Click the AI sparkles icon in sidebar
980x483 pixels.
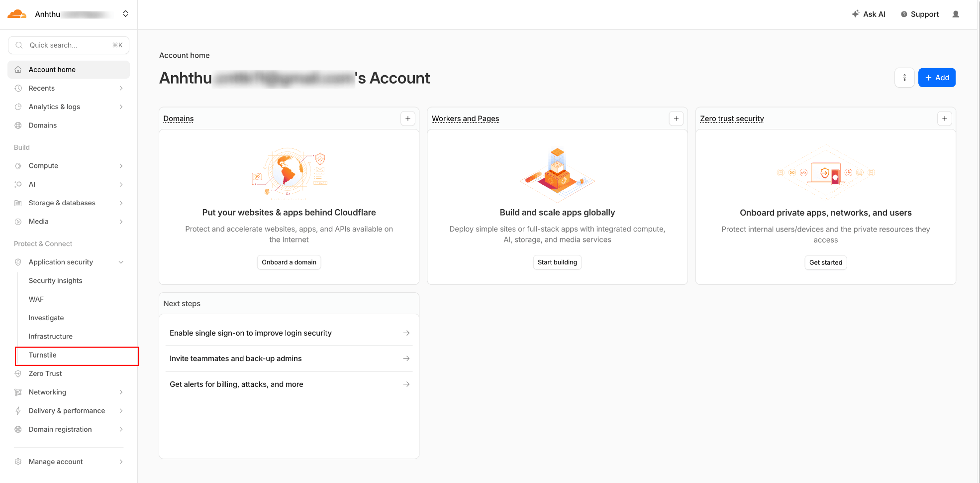(x=18, y=184)
